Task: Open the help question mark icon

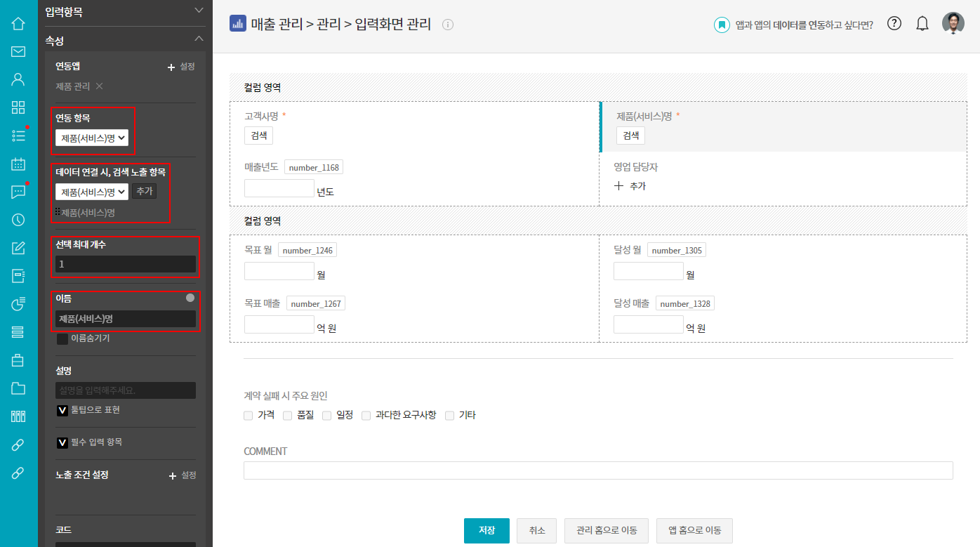Action: point(894,24)
